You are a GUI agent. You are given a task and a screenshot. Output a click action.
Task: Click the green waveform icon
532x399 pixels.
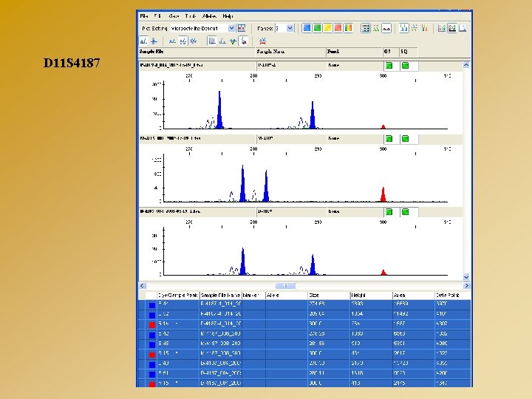233,41
